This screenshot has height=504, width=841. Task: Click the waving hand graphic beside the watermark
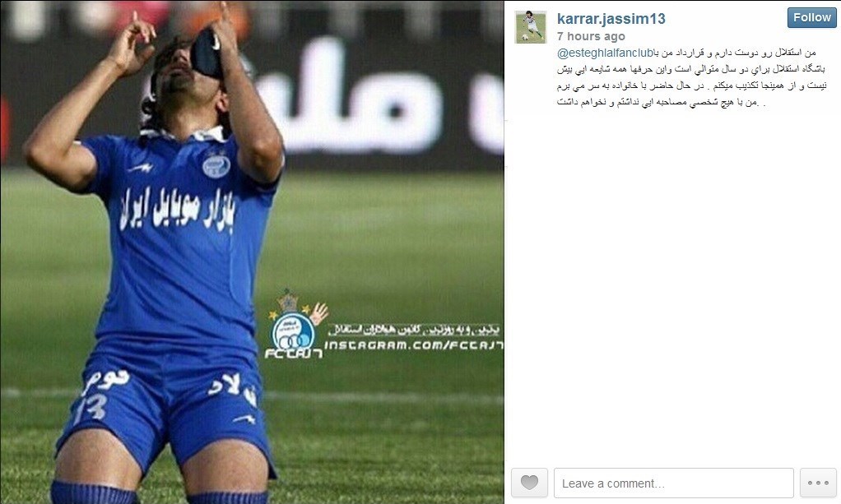tap(319, 313)
